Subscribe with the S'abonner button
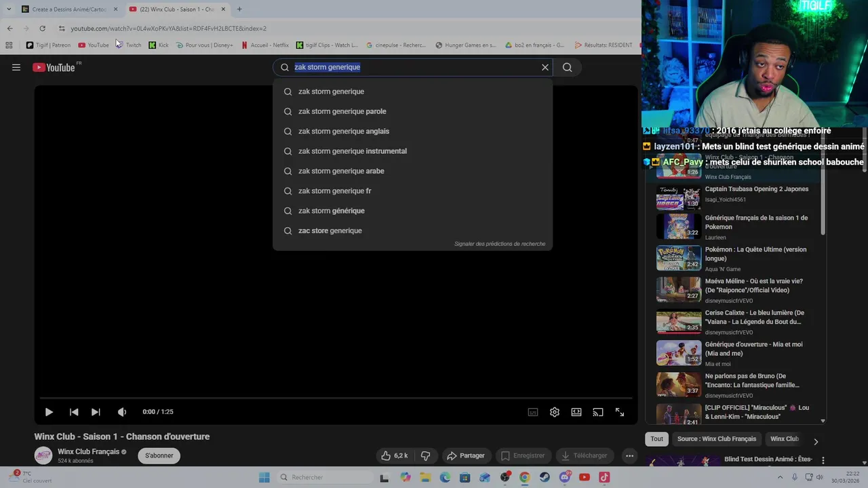868x488 pixels. pos(159,455)
